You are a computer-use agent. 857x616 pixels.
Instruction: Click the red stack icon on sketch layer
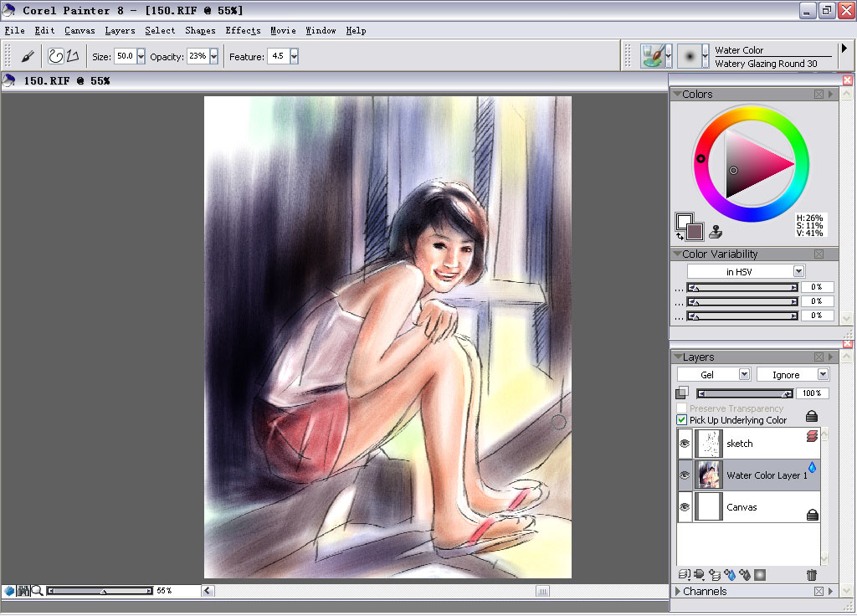[x=812, y=436]
